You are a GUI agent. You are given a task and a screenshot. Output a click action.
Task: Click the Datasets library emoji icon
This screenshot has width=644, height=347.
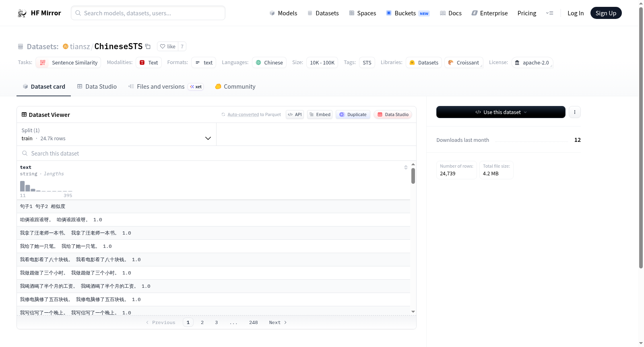[x=412, y=62]
